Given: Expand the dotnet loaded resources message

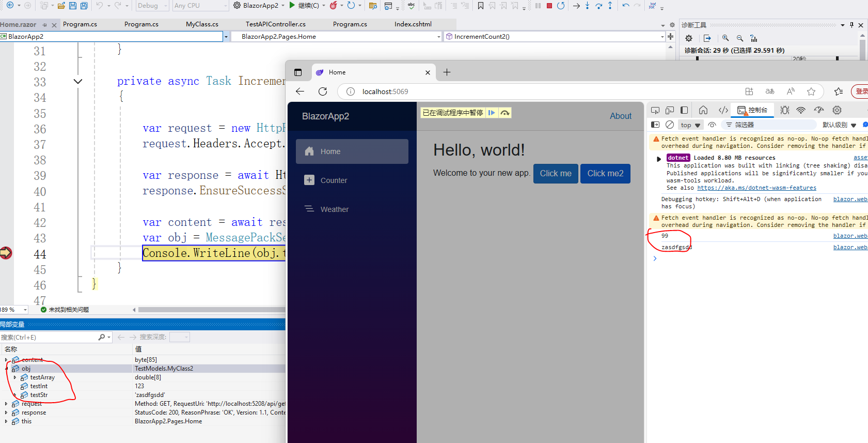Looking at the screenshot, I should coord(658,159).
